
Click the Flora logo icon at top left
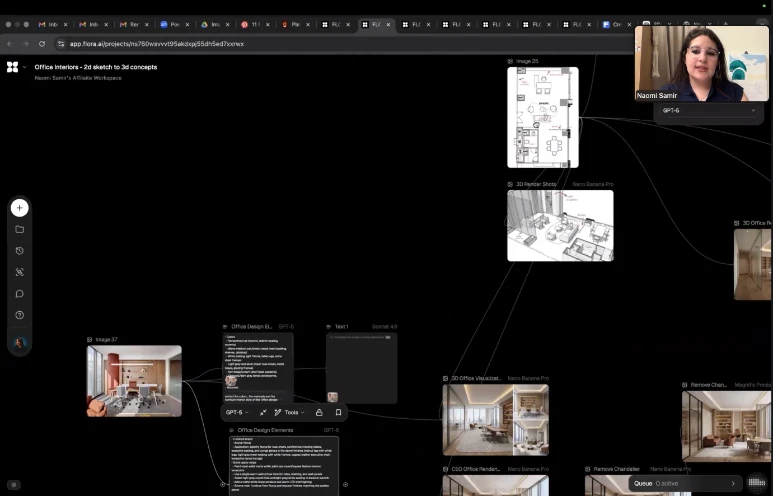[12, 67]
